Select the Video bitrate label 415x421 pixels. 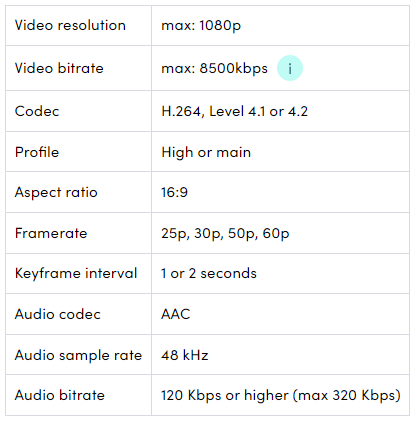[59, 68]
